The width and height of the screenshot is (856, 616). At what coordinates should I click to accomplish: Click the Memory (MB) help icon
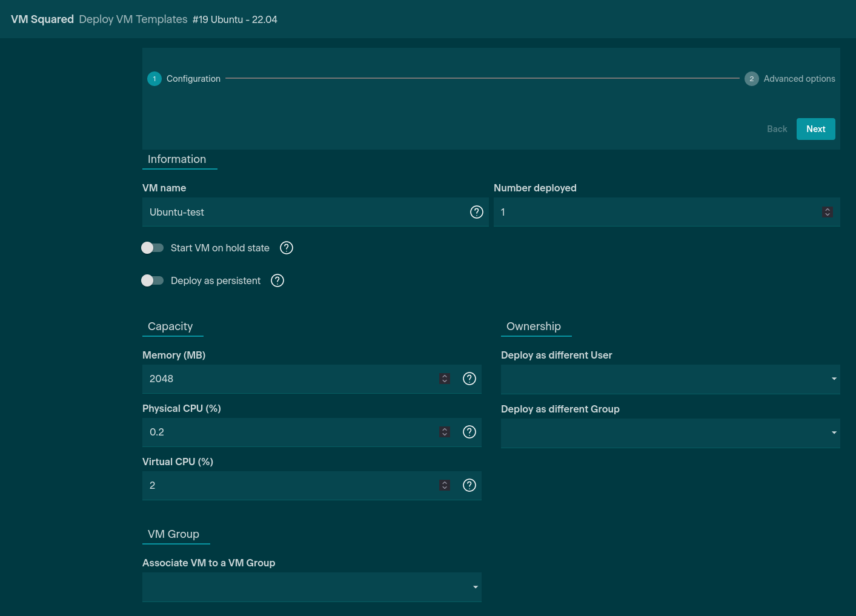pos(469,379)
